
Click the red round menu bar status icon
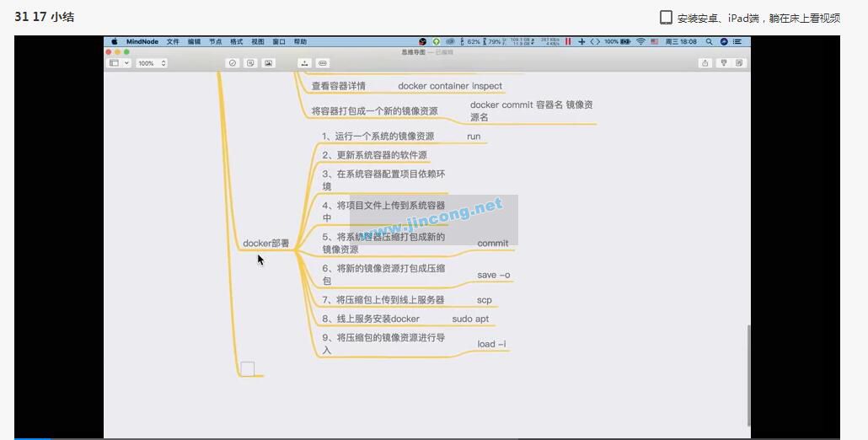click(x=422, y=41)
